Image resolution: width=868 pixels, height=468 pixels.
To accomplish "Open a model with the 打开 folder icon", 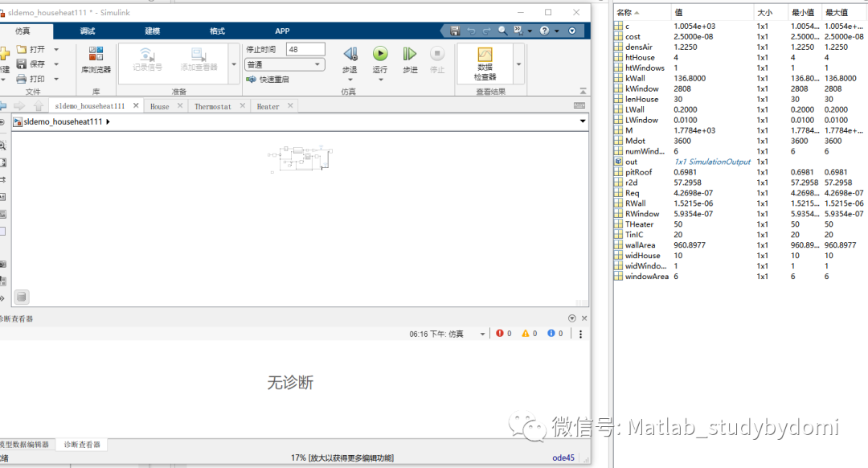I will tap(23, 49).
